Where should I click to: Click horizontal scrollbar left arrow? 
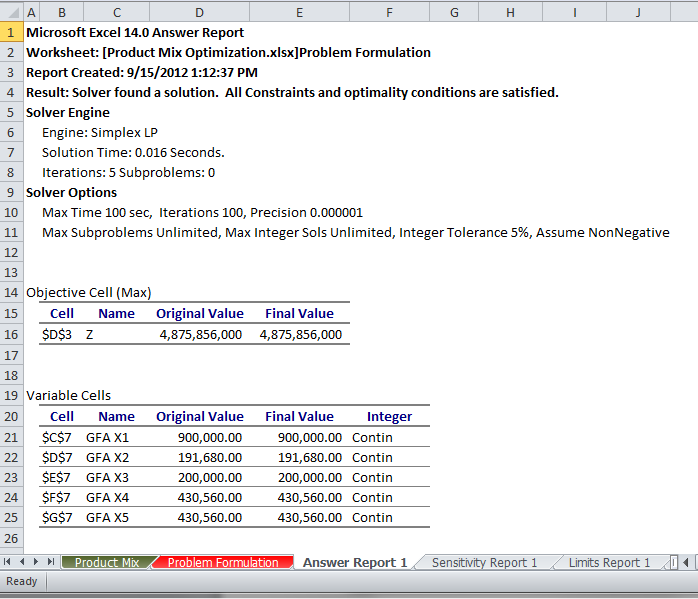686,562
